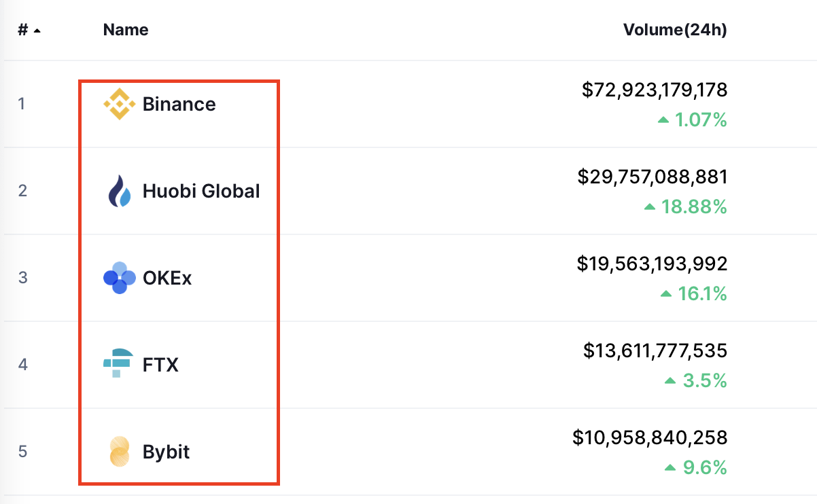Click Binance volume $72,923,179,178

[x=655, y=90]
